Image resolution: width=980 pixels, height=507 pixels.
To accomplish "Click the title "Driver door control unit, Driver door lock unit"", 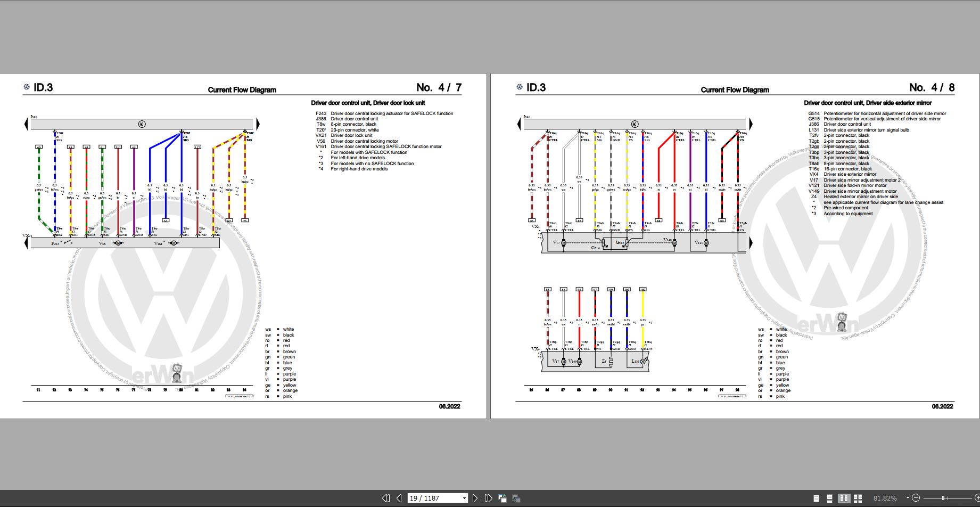I will coord(368,103).
